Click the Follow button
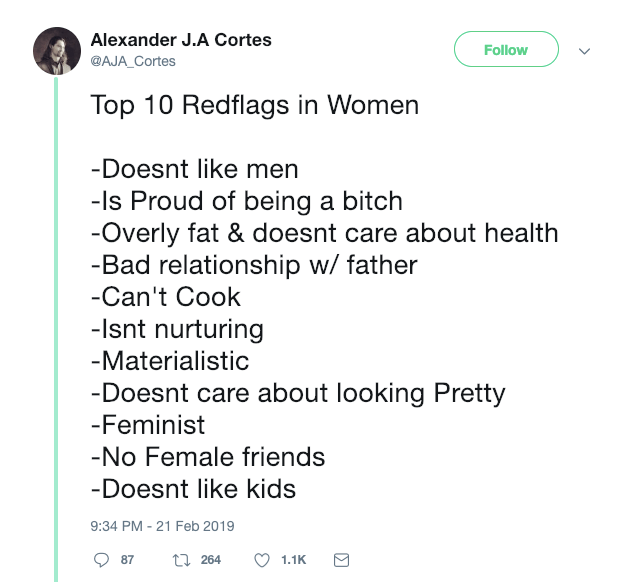618x582 pixels. click(x=506, y=49)
